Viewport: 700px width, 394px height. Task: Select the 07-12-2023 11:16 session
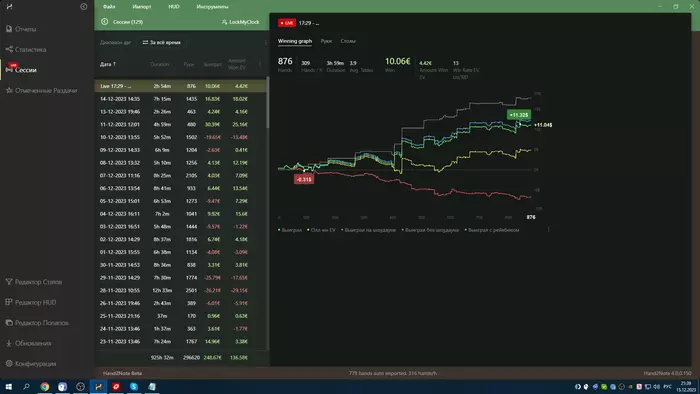click(181, 176)
